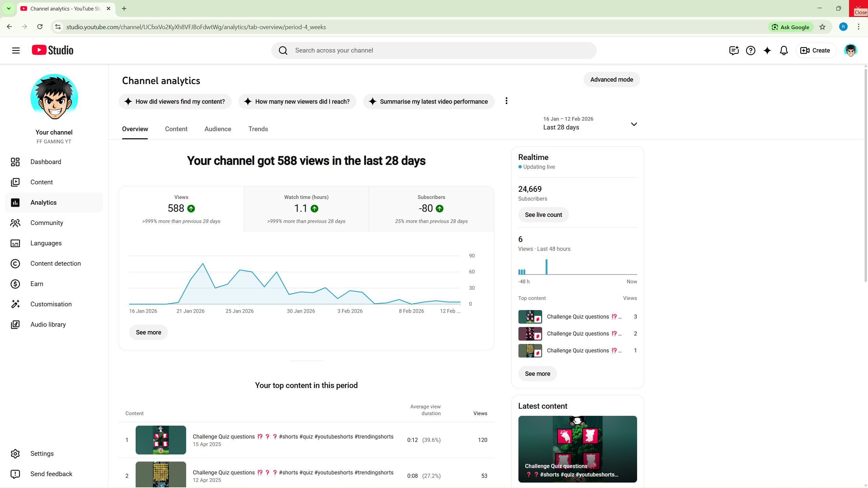
Task: Select the Subscribers metric card
Action: click(431, 209)
